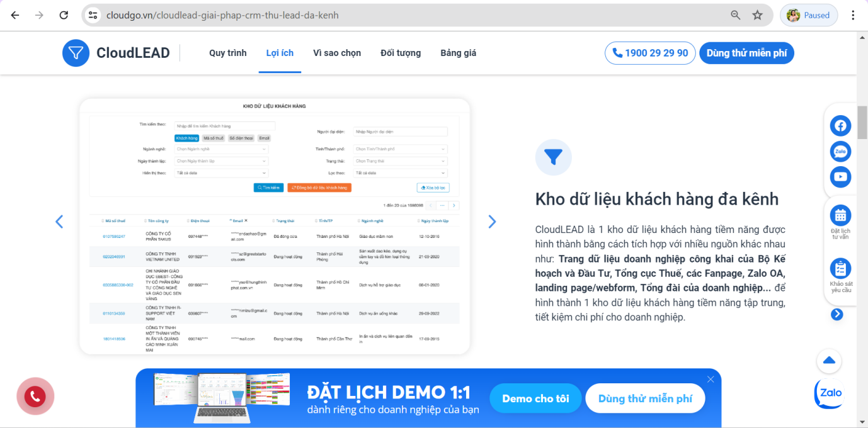Viewport: 868px width, 428px height.
Task: Click the Kho dữ liệu khách hàng đa kênh heading
Action: [x=657, y=200]
